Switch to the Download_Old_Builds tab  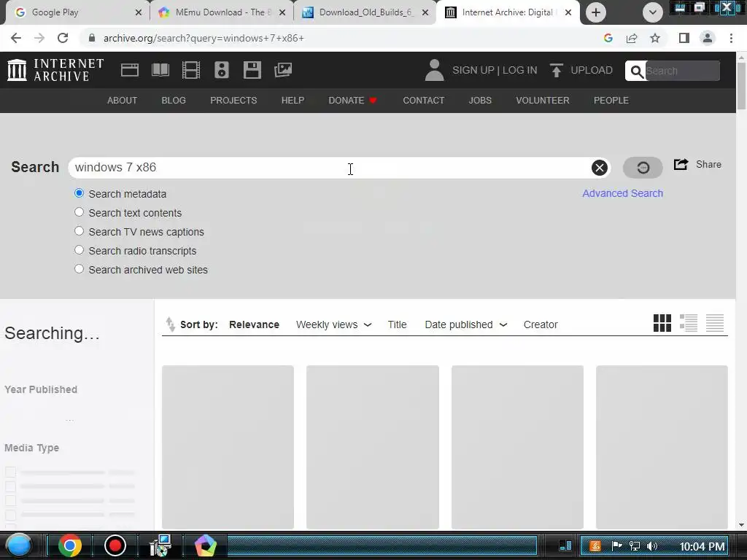(x=365, y=12)
